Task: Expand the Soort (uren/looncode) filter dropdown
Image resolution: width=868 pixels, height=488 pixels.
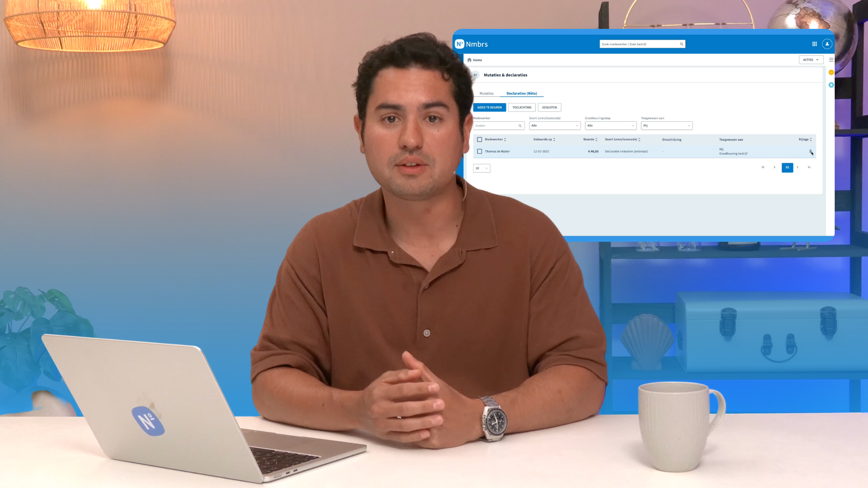Action: click(x=555, y=125)
